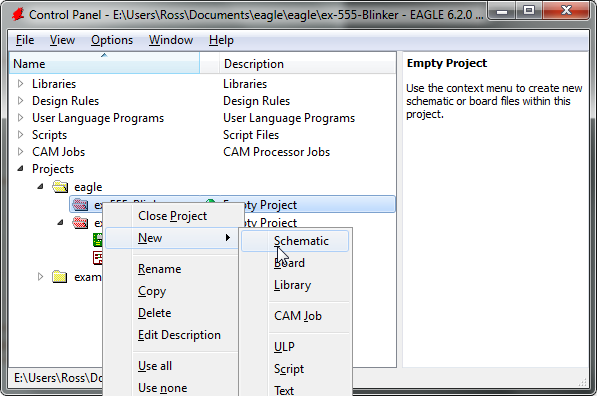Collapse the second project under eagle
597x396 pixels.
point(60,222)
